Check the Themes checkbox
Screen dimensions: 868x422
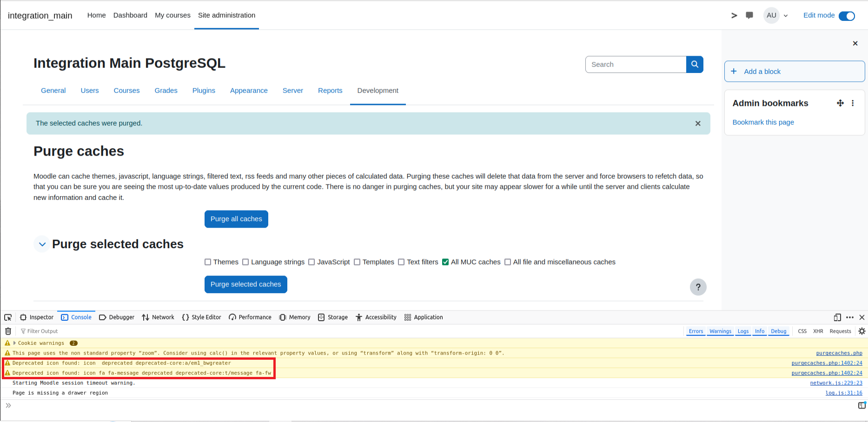208,262
